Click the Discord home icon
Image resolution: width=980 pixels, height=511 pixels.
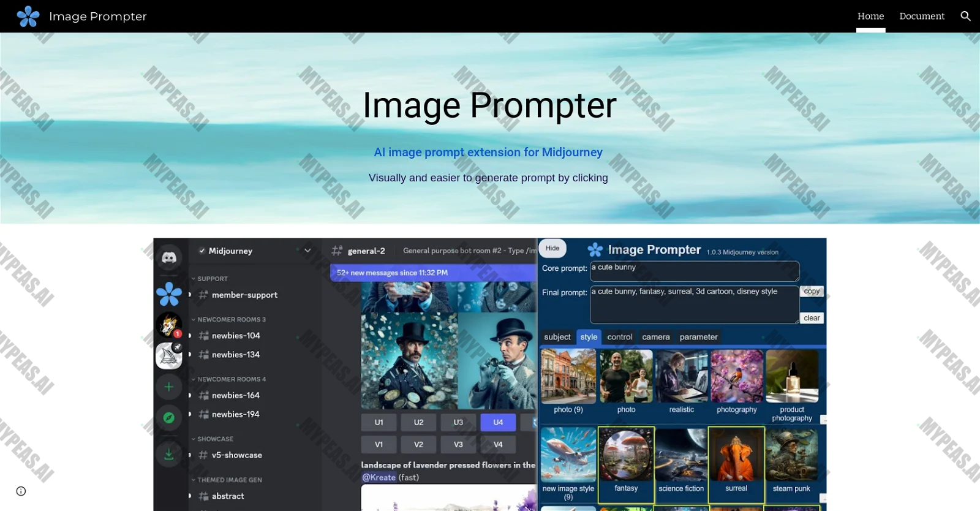coord(169,257)
